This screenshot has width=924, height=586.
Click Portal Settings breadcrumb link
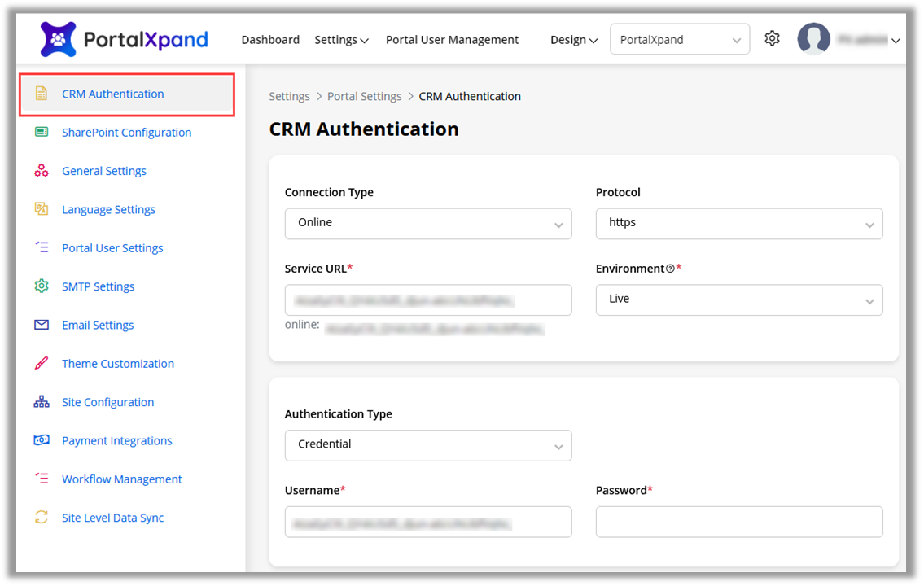coord(364,96)
